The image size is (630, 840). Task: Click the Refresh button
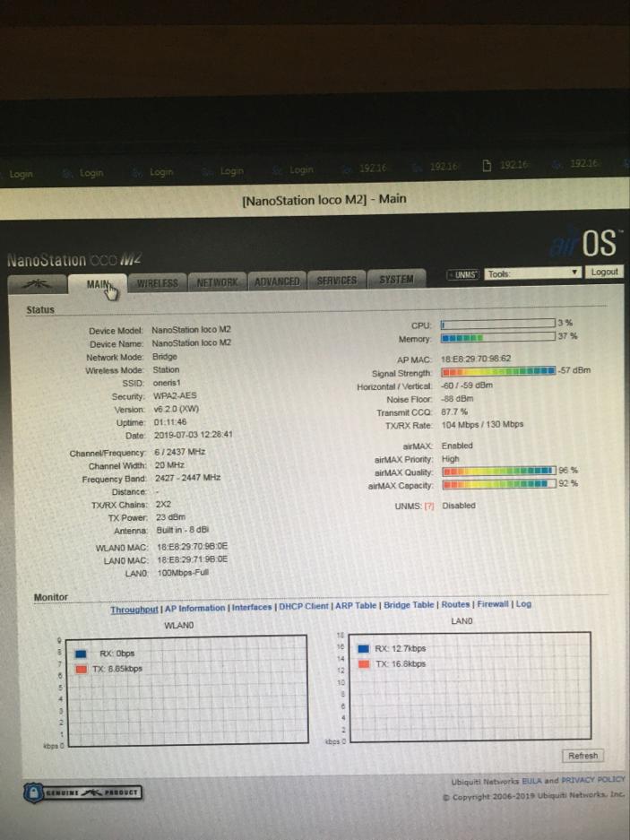[x=583, y=756]
